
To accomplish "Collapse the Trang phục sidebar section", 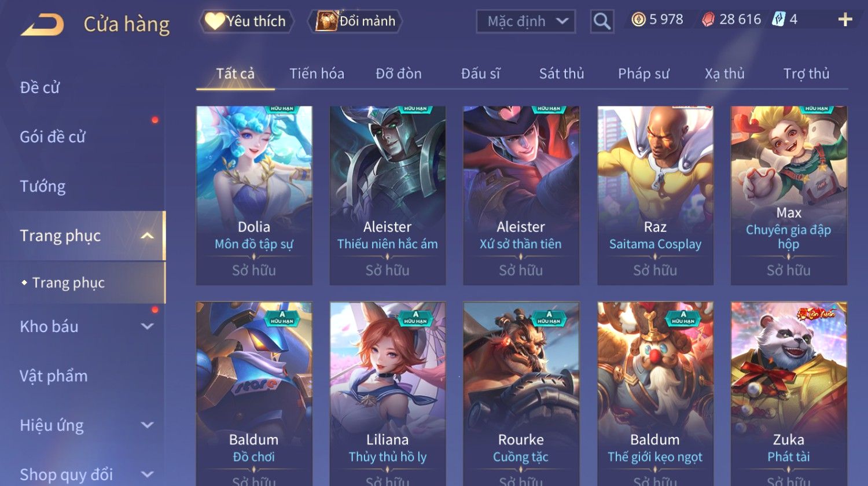I will [x=147, y=235].
